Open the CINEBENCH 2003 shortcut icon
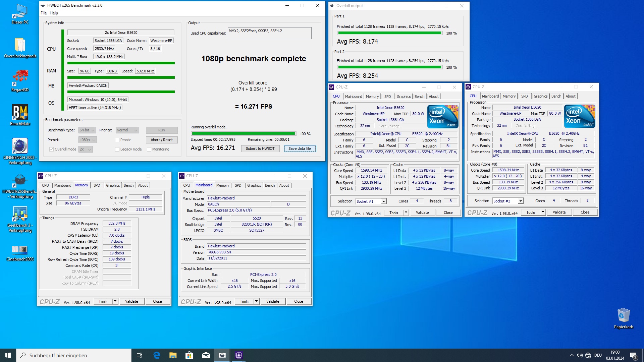The height and width of the screenshot is (362, 644). 20,151
